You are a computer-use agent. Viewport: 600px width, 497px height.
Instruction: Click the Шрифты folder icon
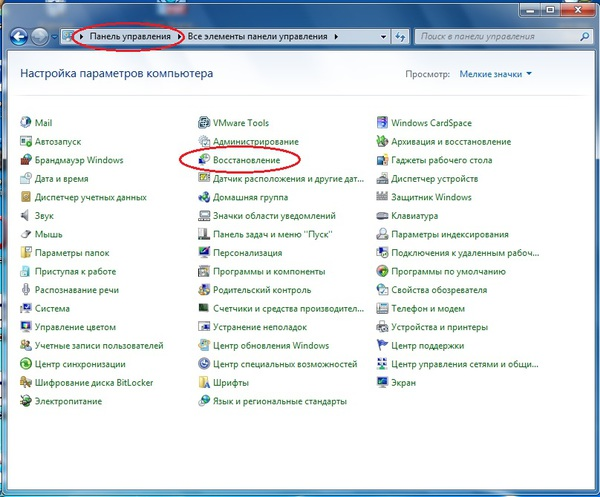pyautogui.click(x=204, y=382)
